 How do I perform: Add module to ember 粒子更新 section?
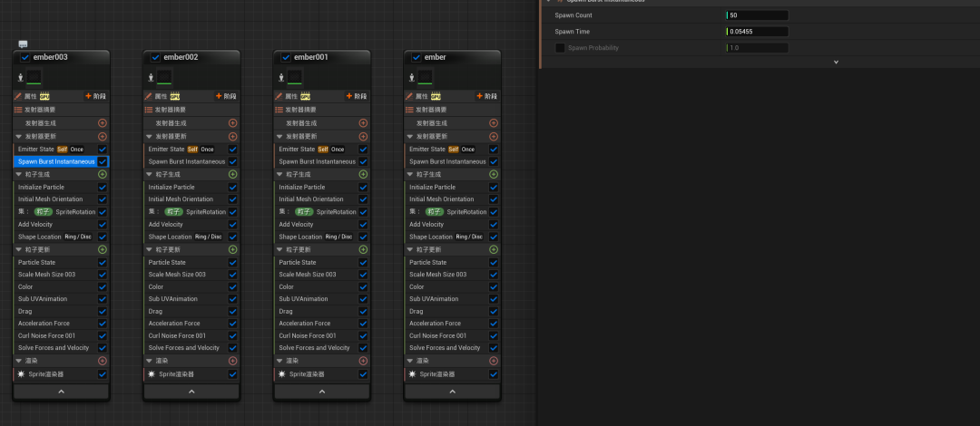(494, 249)
